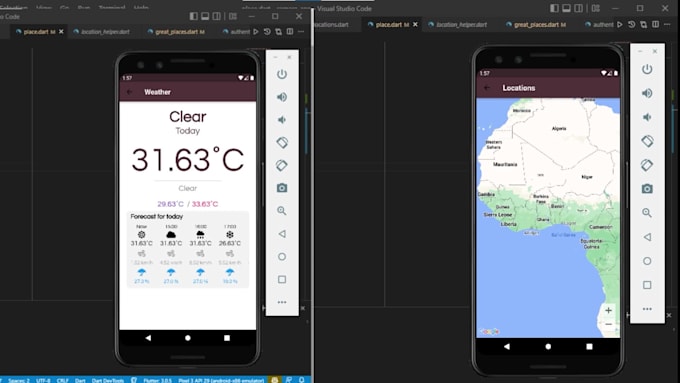The width and height of the screenshot is (680, 383).
Task: Go back from the Locations screen arrow
Action: click(487, 88)
